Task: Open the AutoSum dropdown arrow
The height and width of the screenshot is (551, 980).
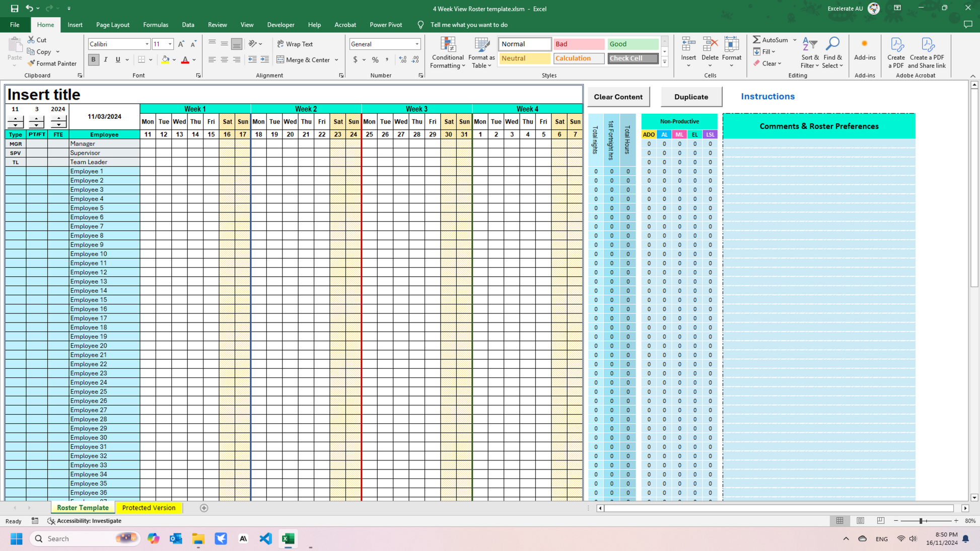Action: click(x=795, y=40)
